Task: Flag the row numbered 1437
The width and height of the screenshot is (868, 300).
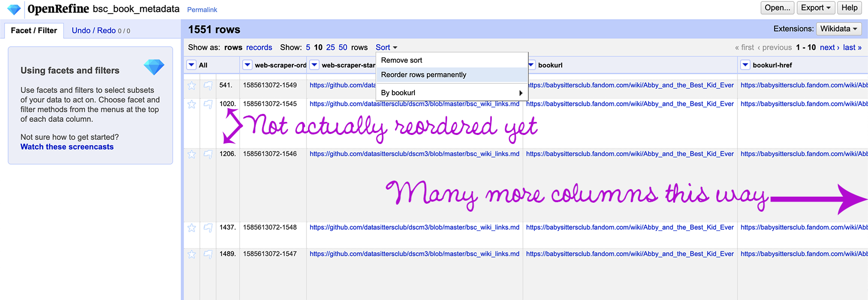Action: point(207,228)
